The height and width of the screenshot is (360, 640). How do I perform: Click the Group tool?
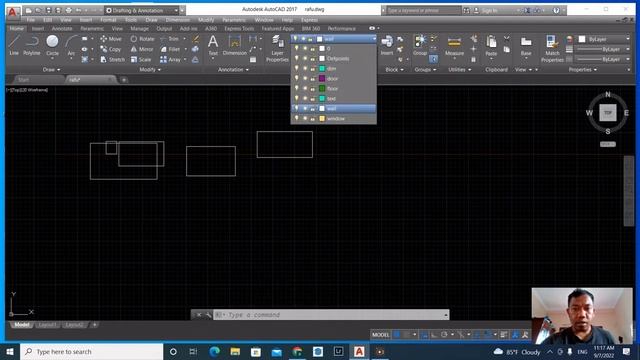pyautogui.click(x=420, y=45)
